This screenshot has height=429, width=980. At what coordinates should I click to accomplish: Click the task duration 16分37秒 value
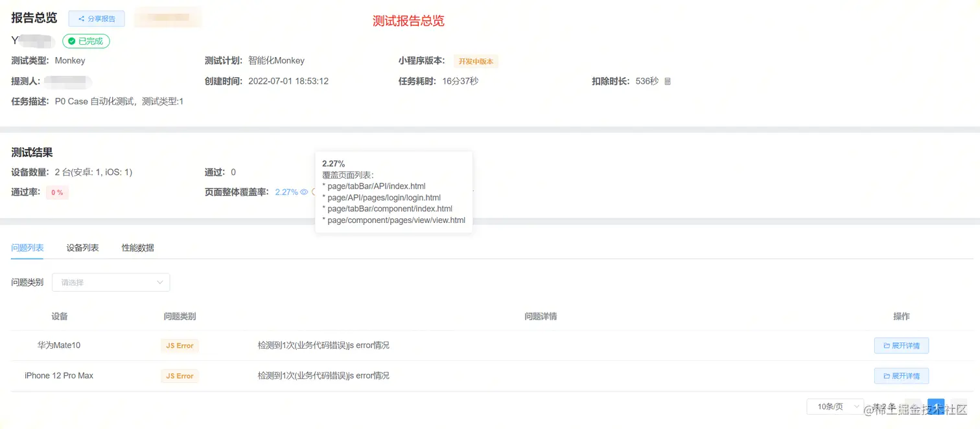click(x=460, y=82)
